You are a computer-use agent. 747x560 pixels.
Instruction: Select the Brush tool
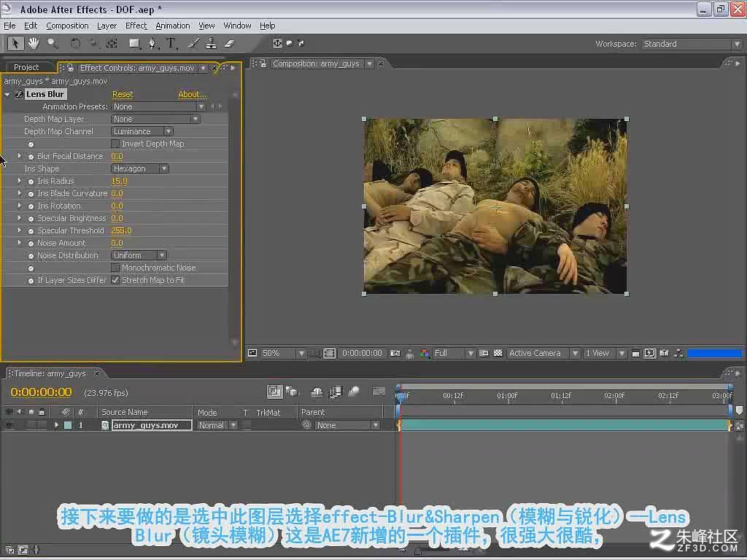[193, 43]
